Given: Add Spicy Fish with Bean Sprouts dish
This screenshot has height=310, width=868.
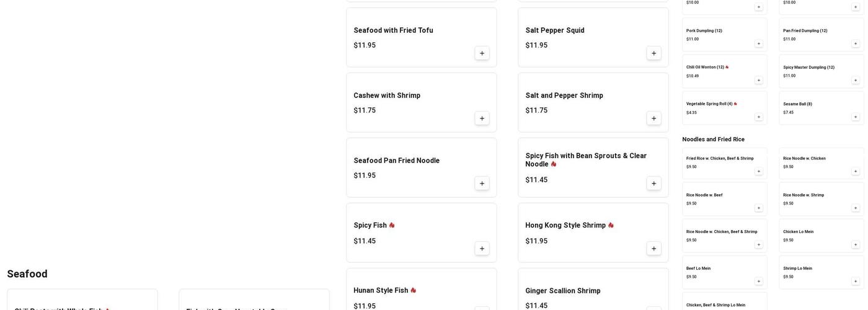Looking at the screenshot, I should click(x=653, y=184).
